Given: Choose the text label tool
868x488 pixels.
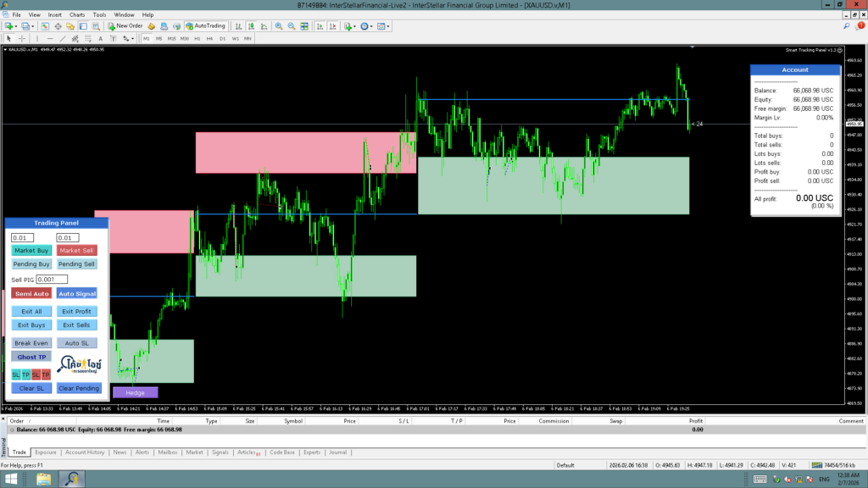Looking at the screenshot, I should pyautogui.click(x=101, y=38).
